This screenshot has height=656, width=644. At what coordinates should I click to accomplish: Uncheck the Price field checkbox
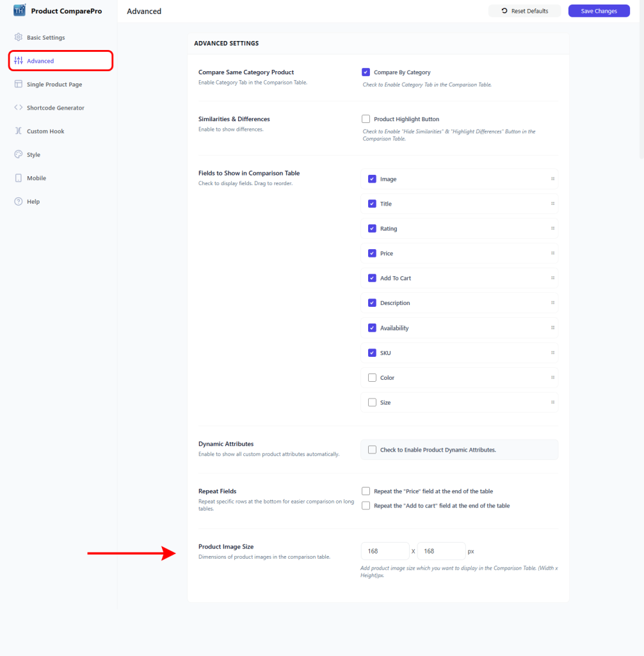tap(372, 253)
